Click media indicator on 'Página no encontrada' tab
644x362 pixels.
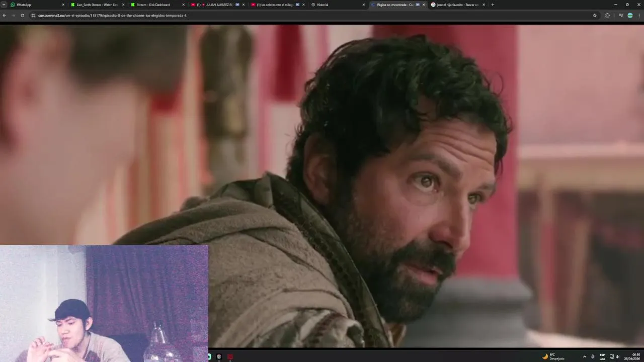pos(418,5)
